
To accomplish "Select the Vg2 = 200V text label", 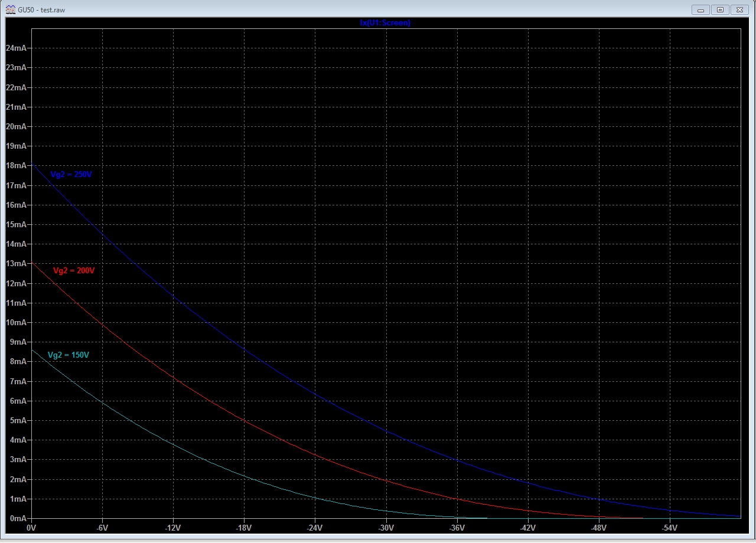I will click(x=74, y=271).
